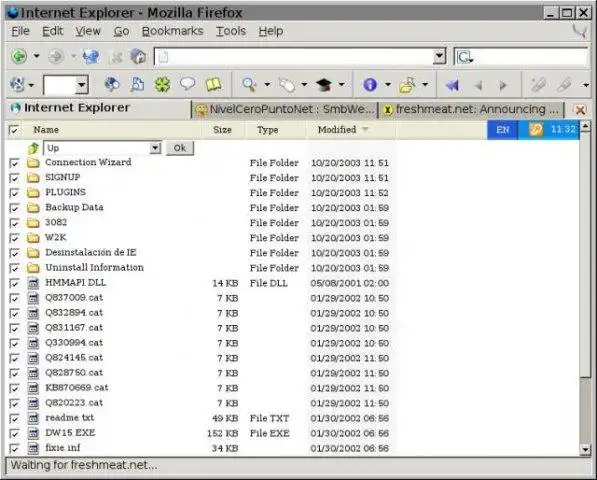Viewport: 597px width, 480px height.
Task: Expand dropdown next to mouse pointer icon
Action: (304, 85)
